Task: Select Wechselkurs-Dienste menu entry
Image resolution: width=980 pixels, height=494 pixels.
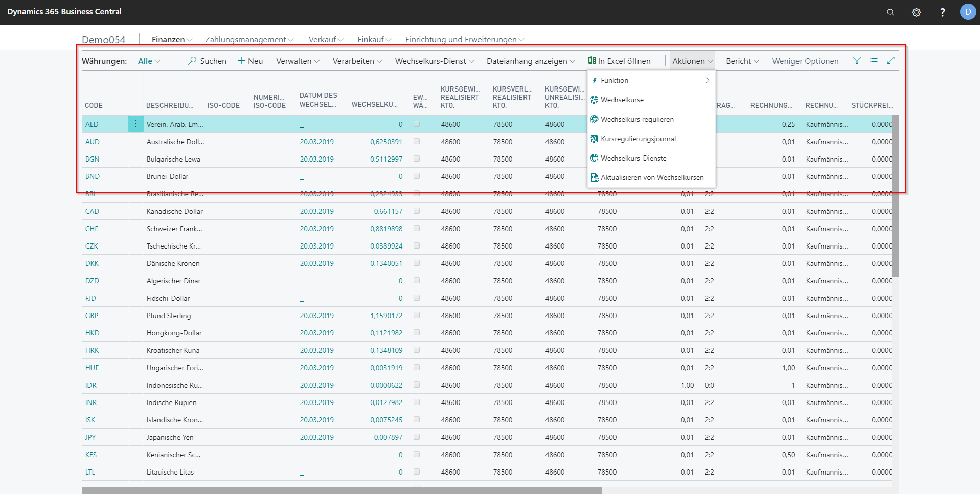Action: [633, 158]
